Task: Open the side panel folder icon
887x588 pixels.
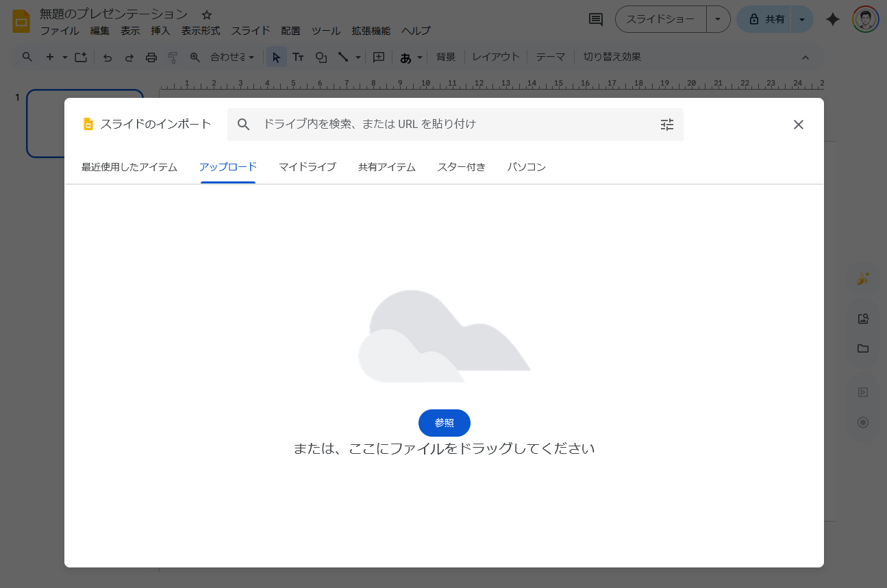Action: coord(863,348)
